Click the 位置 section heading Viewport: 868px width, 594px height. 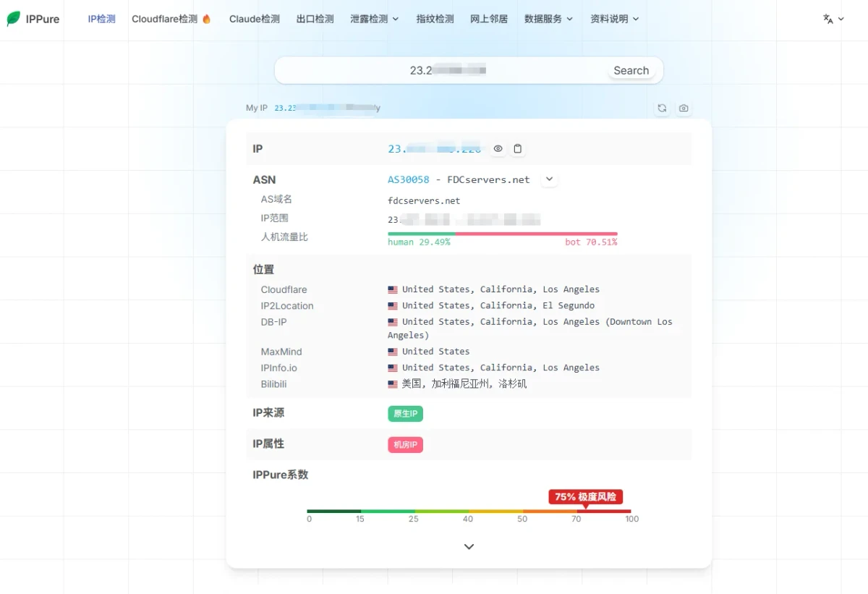pyautogui.click(x=263, y=269)
